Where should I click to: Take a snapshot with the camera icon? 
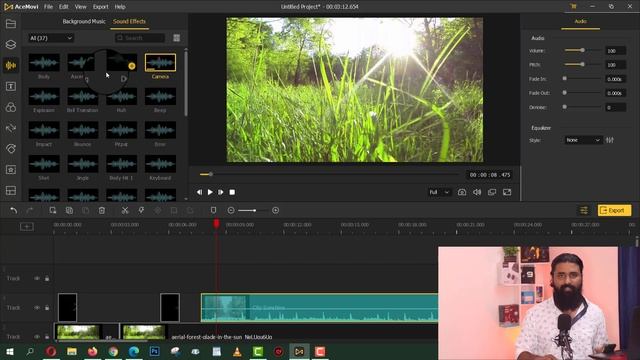tap(462, 192)
